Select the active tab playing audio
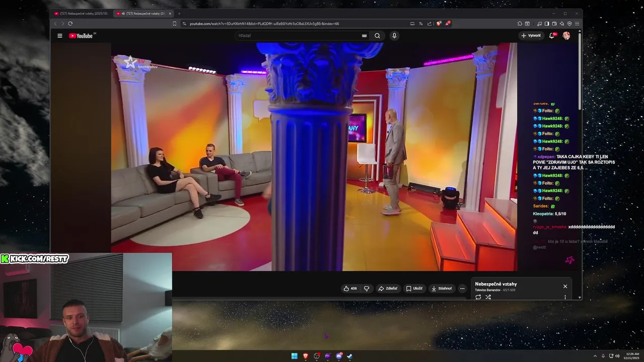The image size is (644, 362). coord(143,14)
